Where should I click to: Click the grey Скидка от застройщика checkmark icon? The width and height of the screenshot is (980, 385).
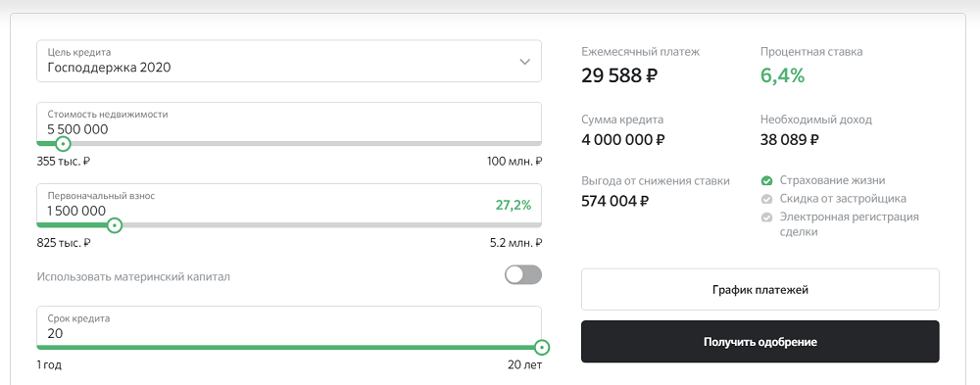point(766,199)
